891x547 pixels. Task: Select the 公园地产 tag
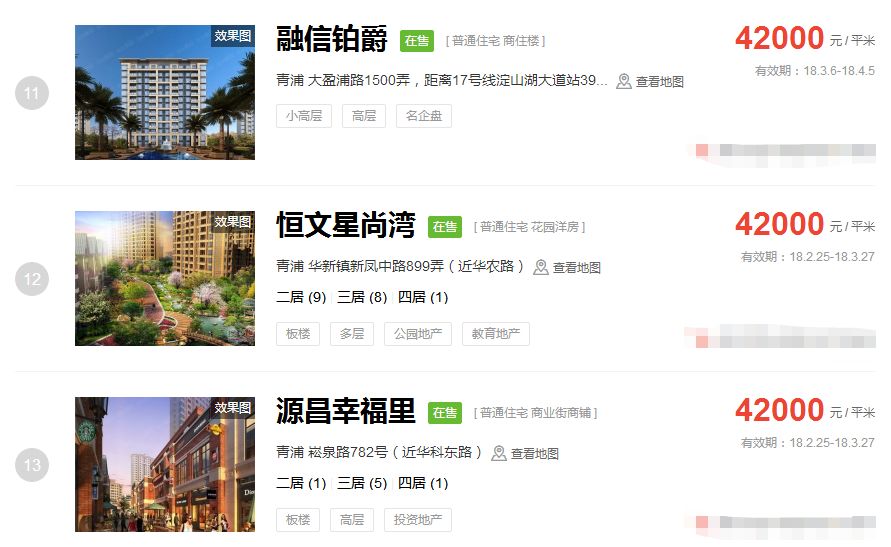[418, 334]
